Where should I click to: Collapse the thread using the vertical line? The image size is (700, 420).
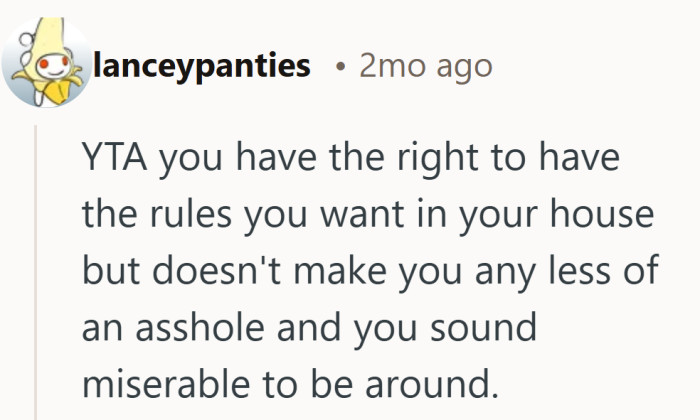(37, 270)
